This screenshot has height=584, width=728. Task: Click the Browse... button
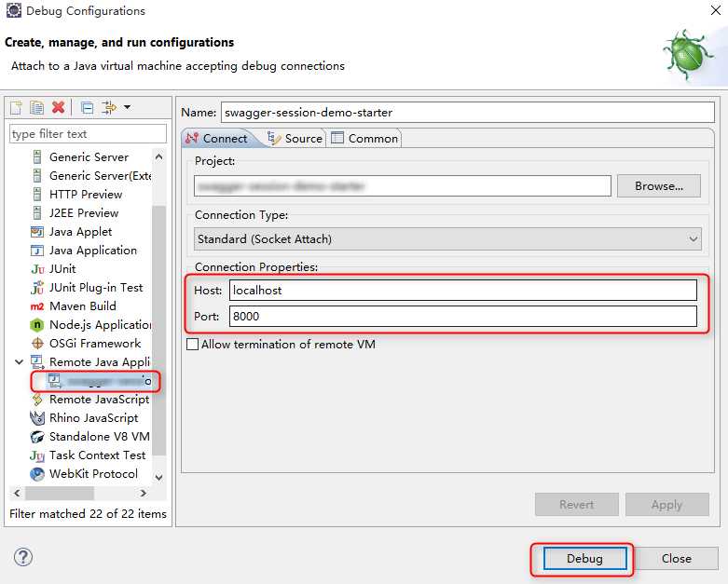(x=659, y=186)
